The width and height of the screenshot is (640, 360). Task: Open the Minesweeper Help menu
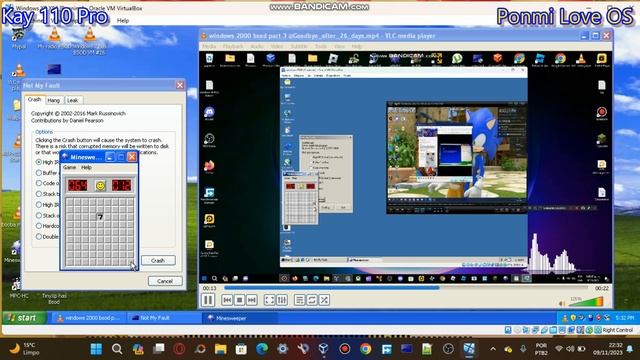(86, 168)
